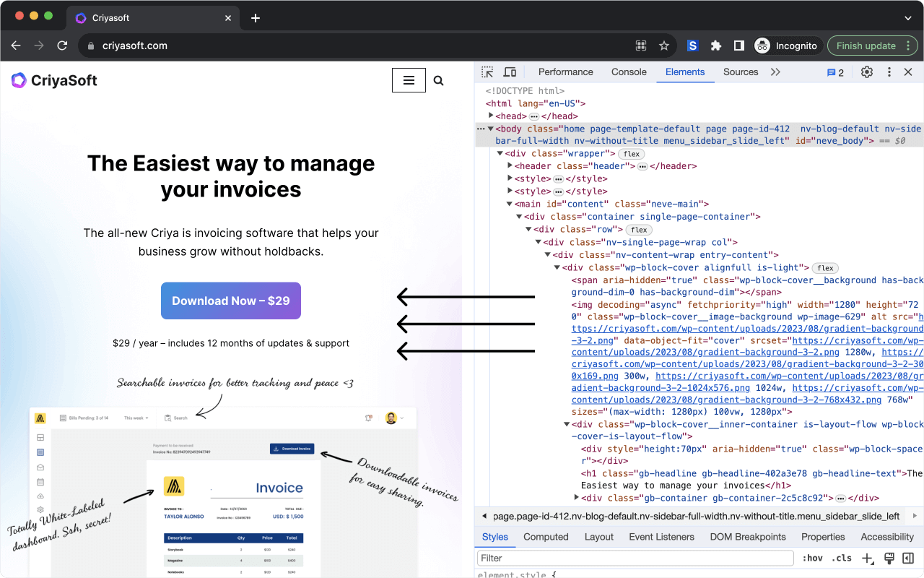This screenshot has height=578, width=924.
Task: Open the website's hamburger menu
Action: [x=409, y=81]
